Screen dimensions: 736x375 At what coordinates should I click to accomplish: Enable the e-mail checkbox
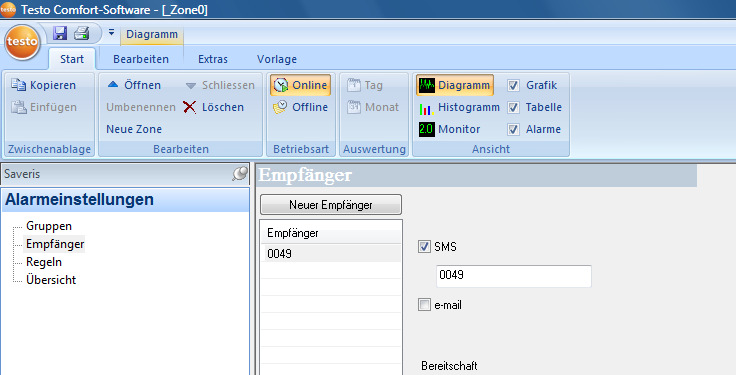click(x=424, y=305)
